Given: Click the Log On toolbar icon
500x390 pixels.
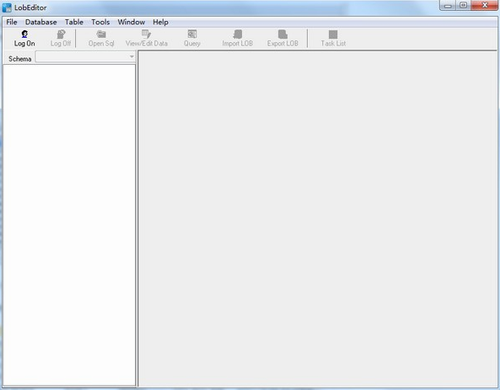Looking at the screenshot, I should [x=24, y=38].
